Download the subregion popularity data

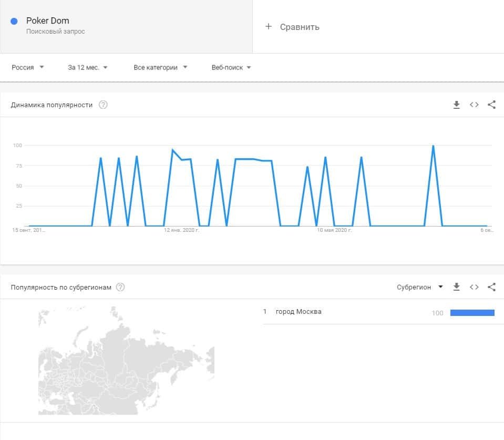tap(456, 287)
